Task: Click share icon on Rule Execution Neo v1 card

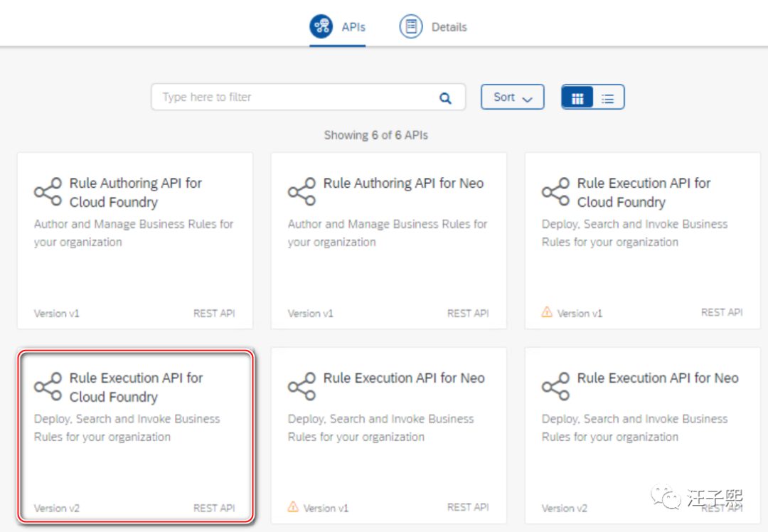Action: pos(302,386)
